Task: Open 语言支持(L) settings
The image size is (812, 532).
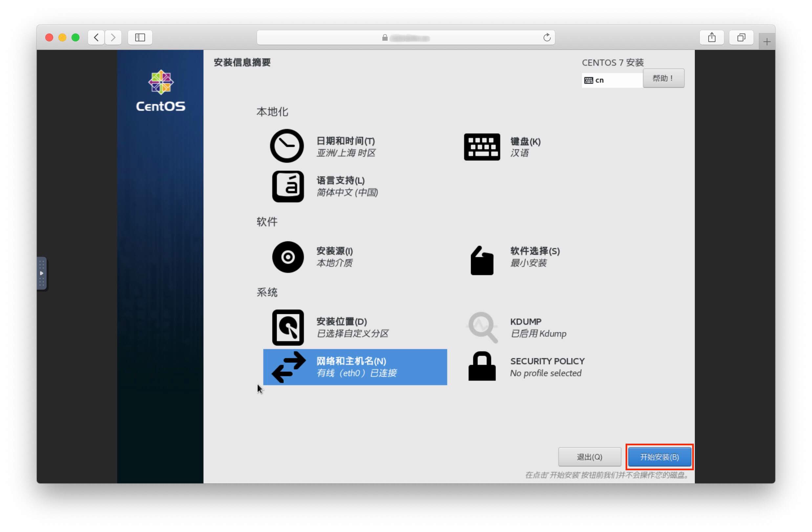Action: [340, 180]
